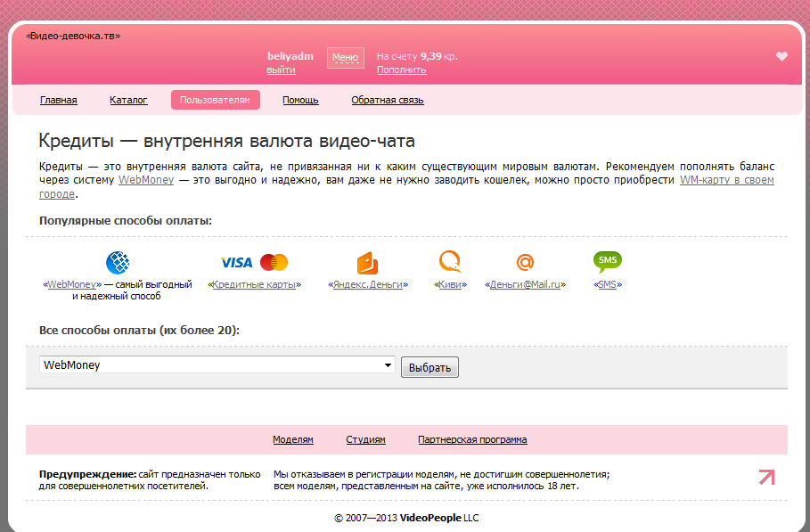The height and width of the screenshot is (532, 810).
Task: Open Обратная связь in navigation
Action: [x=388, y=100]
